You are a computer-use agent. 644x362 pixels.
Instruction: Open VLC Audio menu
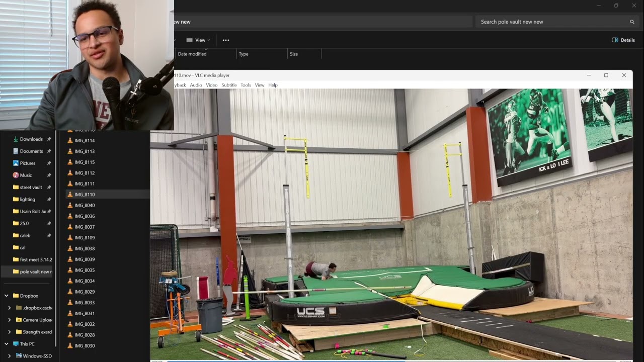pyautogui.click(x=196, y=85)
